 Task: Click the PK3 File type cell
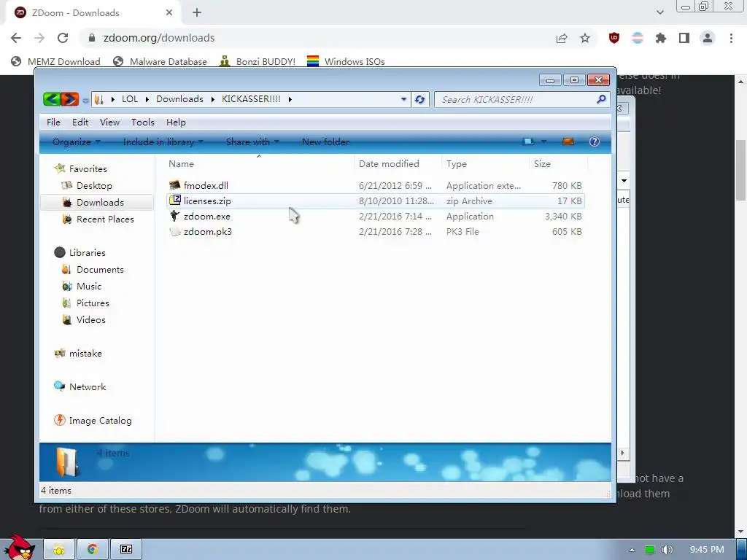click(462, 231)
